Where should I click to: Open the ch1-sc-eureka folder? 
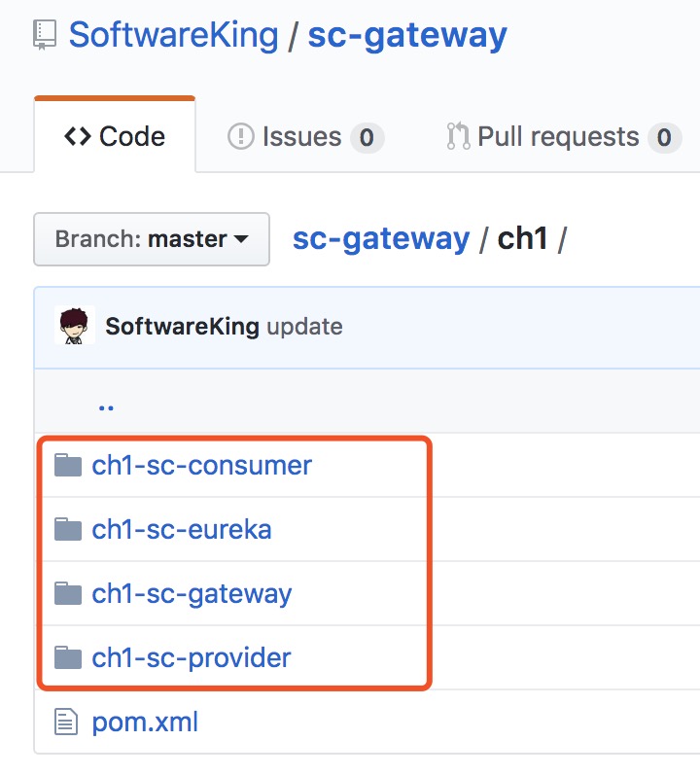click(x=182, y=529)
